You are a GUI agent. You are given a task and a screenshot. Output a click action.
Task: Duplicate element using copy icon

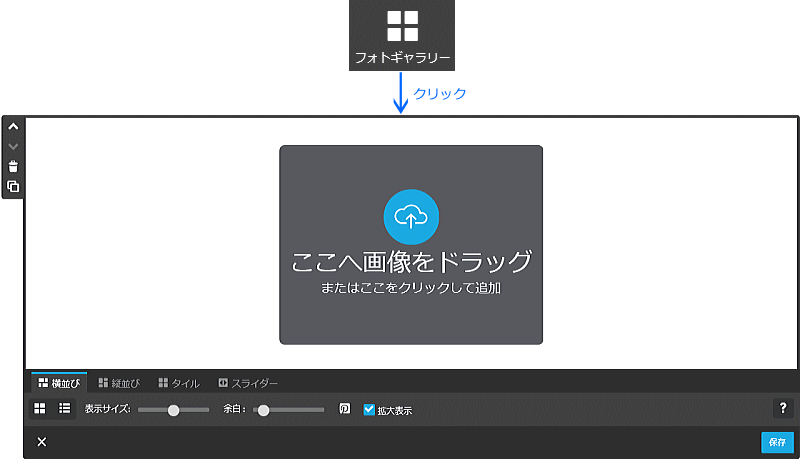pos(13,186)
